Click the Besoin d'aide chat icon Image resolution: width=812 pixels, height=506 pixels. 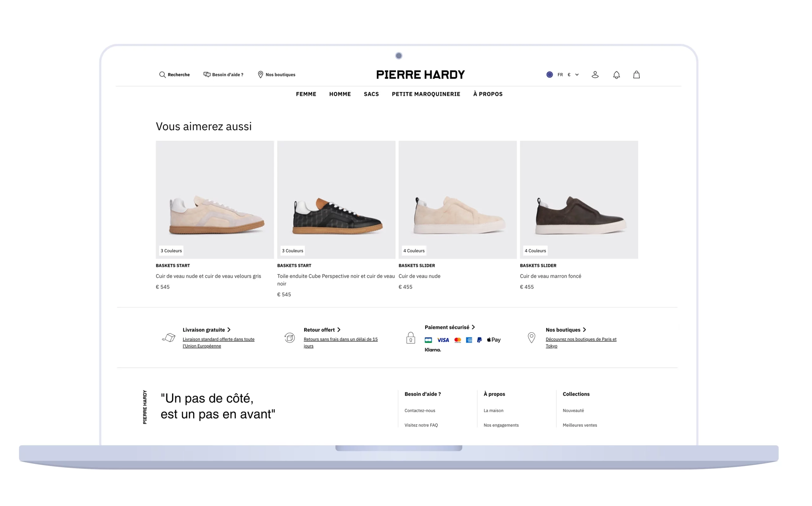pyautogui.click(x=207, y=75)
